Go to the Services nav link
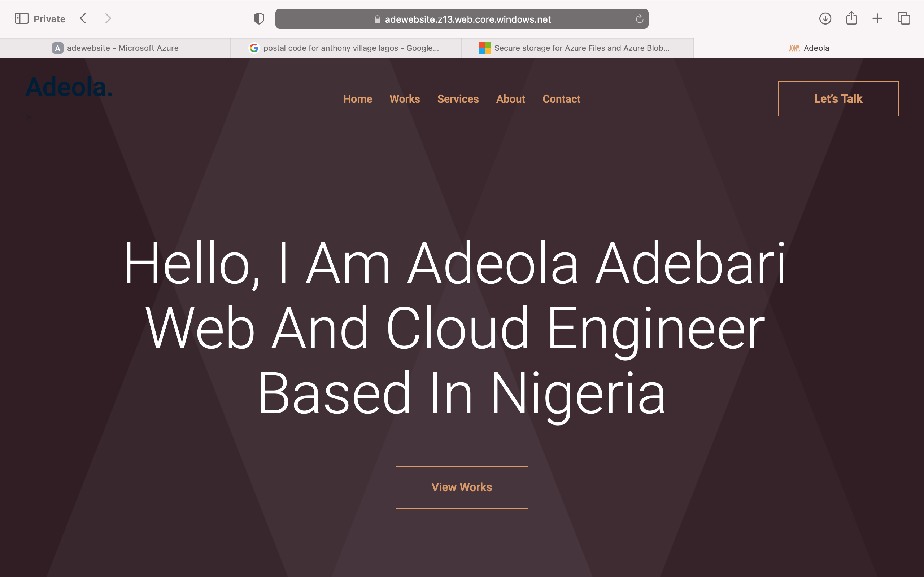The width and height of the screenshot is (924, 577). (458, 99)
